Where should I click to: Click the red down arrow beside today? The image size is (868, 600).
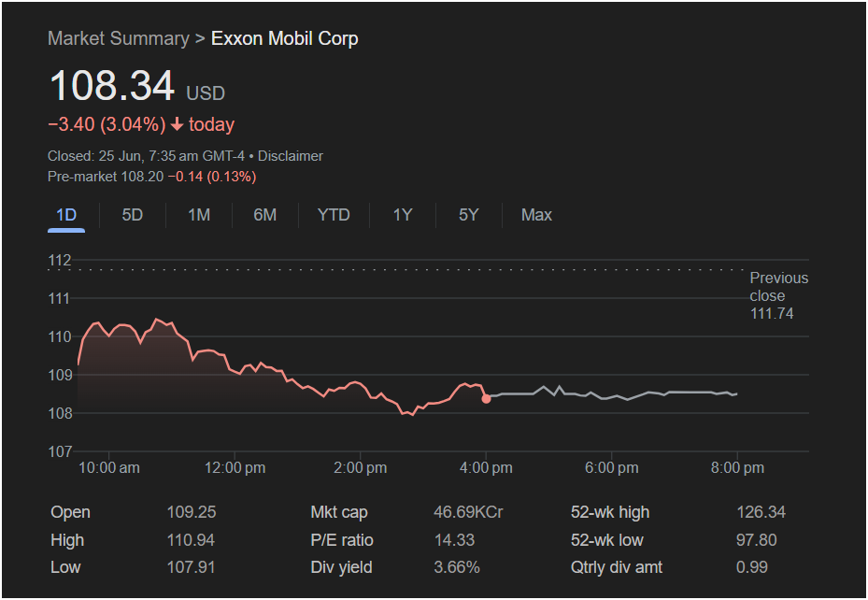(x=177, y=125)
